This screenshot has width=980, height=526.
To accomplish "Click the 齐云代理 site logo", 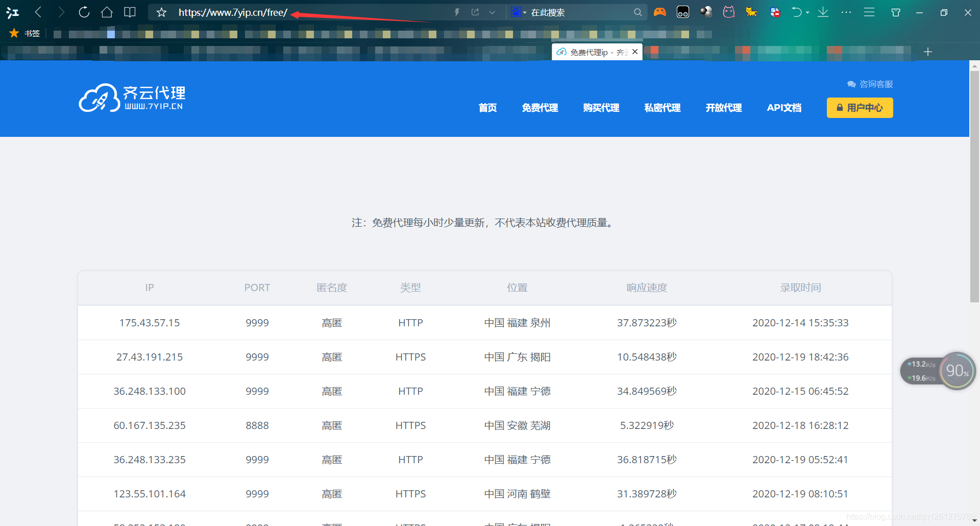I will click(x=132, y=98).
